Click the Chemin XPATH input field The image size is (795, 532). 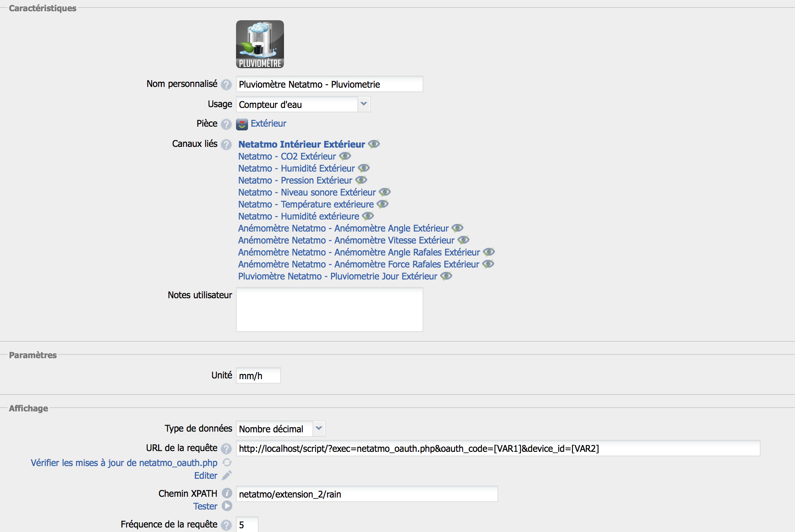[x=367, y=494]
